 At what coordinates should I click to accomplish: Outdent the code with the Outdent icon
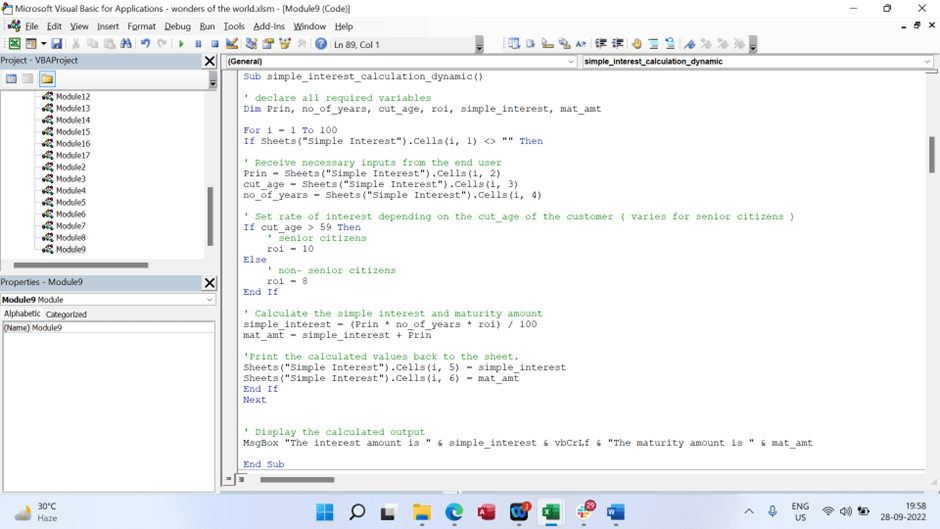(x=617, y=44)
